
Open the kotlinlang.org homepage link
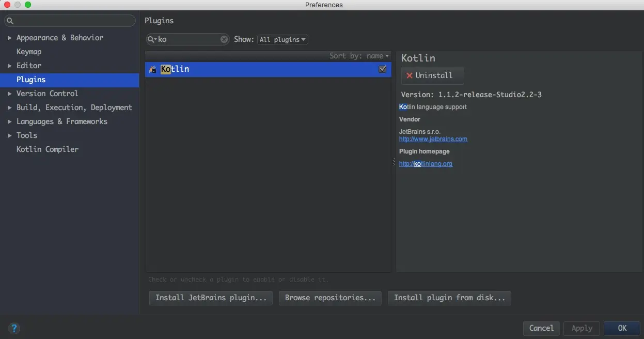(x=426, y=164)
